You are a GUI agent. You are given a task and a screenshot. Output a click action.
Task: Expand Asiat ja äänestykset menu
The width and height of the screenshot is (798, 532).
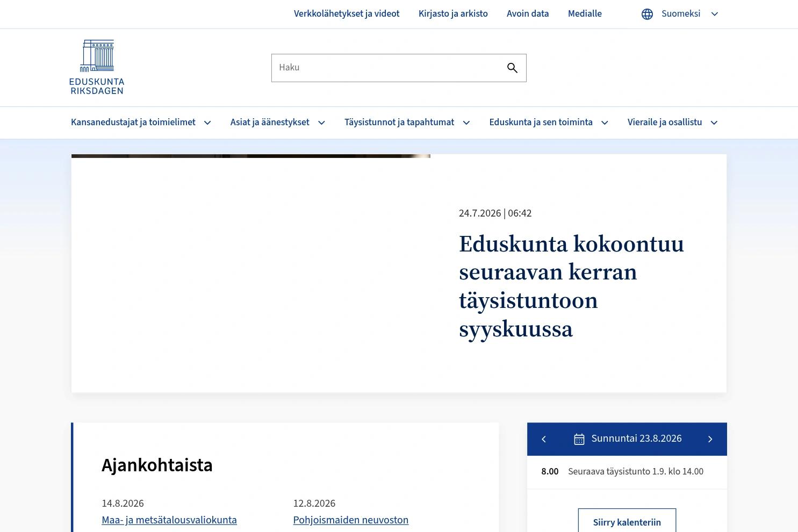point(278,123)
